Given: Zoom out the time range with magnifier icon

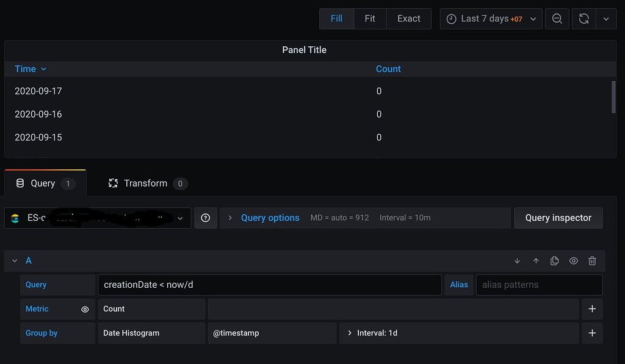Looking at the screenshot, I should coord(556,19).
